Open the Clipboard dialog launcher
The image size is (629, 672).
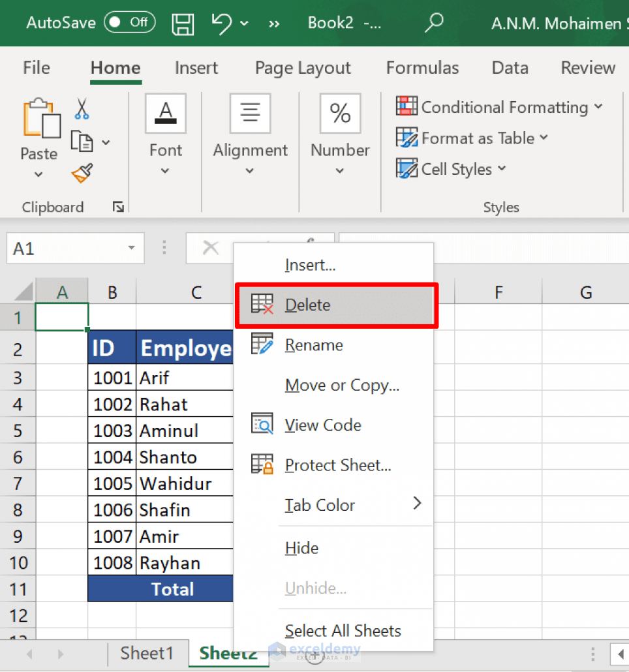coord(118,207)
